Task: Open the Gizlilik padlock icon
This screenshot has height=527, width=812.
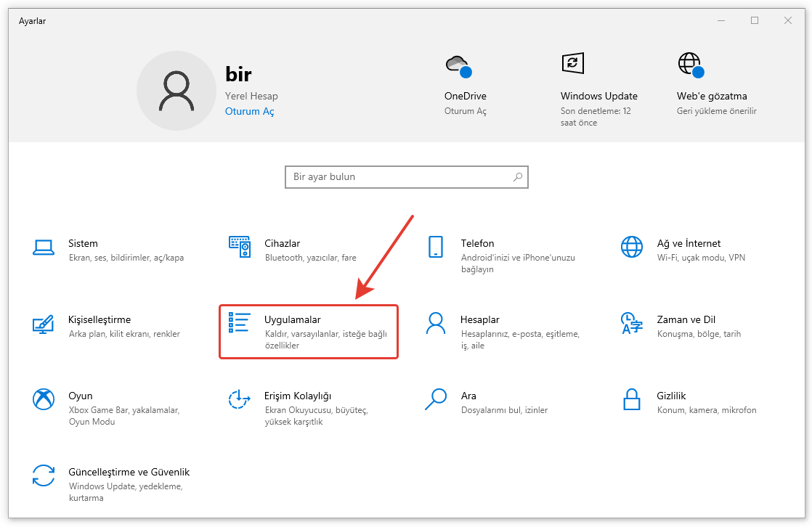Action: 631,399
